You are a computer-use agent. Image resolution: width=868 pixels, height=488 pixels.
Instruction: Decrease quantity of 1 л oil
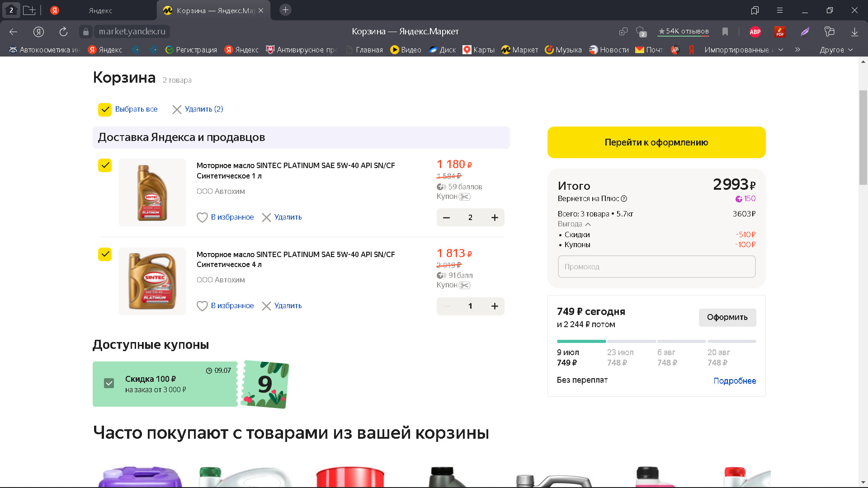[x=446, y=218]
